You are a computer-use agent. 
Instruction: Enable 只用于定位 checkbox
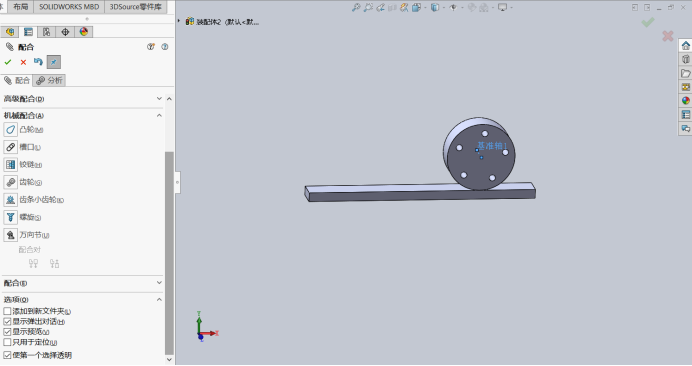coord(7,342)
